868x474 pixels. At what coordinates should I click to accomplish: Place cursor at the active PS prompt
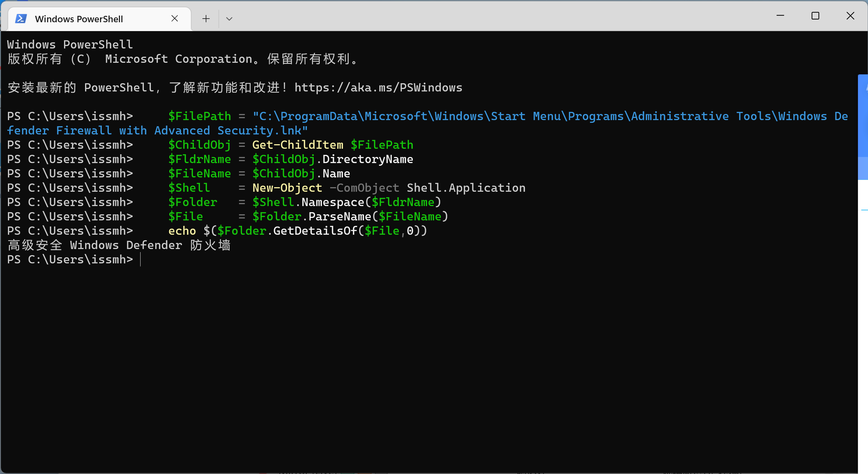(x=141, y=259)
